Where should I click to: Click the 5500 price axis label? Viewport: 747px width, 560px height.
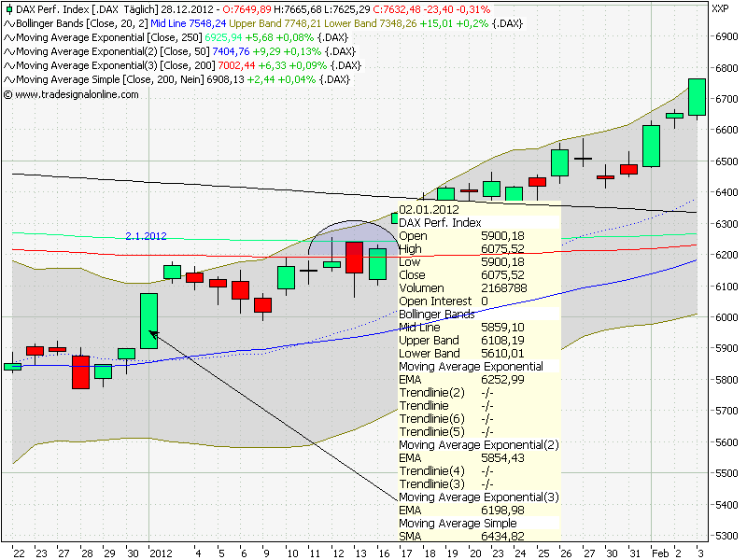coord(726,473)
